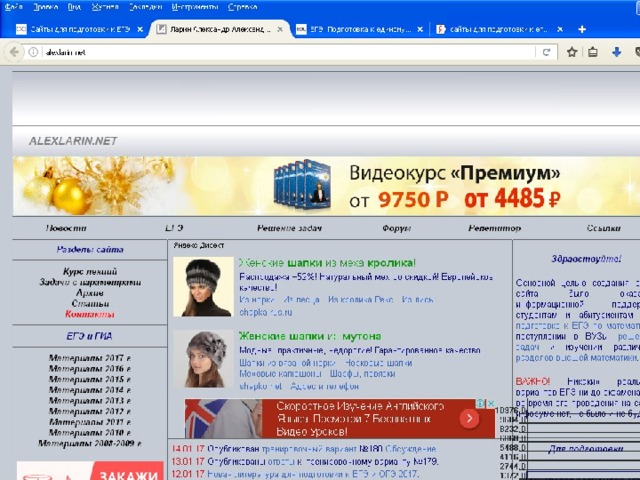640x480 pixels.
Task: Bookmark this page with the star icon
Action: pos(572,52)
